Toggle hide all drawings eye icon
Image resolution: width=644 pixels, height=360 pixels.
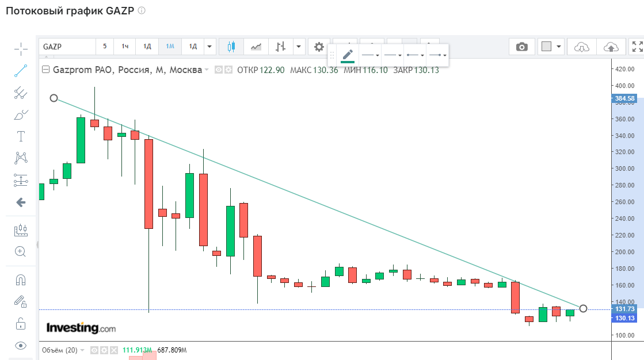[21, 346]
